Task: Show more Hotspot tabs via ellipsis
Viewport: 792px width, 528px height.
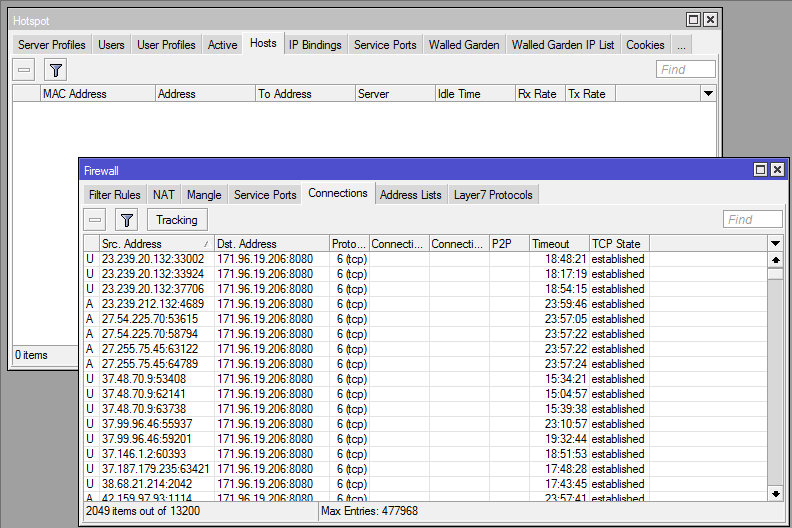Action: (681, 45)
